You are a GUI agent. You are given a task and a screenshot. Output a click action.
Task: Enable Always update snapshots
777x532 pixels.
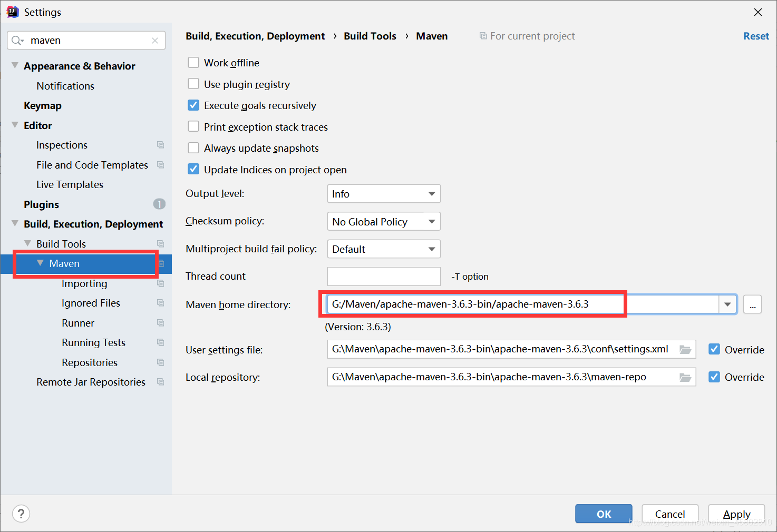click(x=193, y=148)
